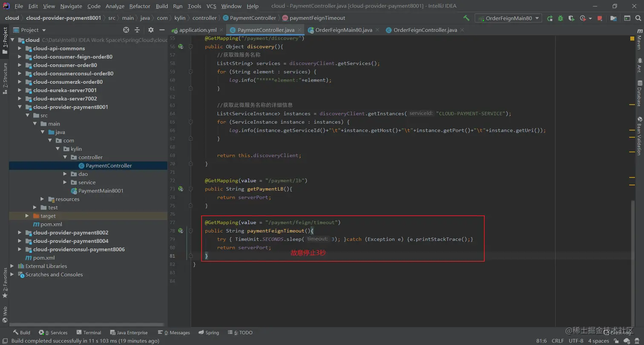
Task: Click the gutter icon on line 56
Action: (x=181, y=46)
